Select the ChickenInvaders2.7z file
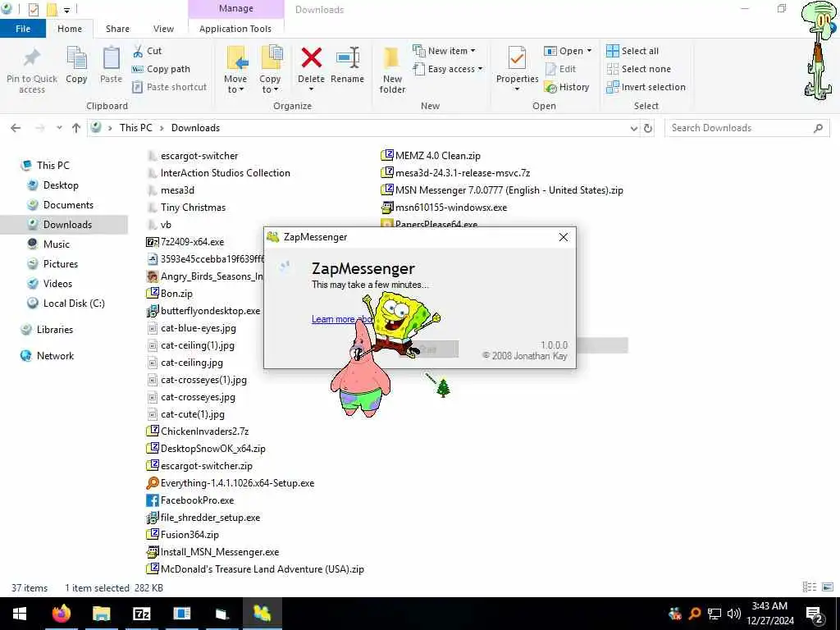This screenshot has width=840, height=630. 204,431
